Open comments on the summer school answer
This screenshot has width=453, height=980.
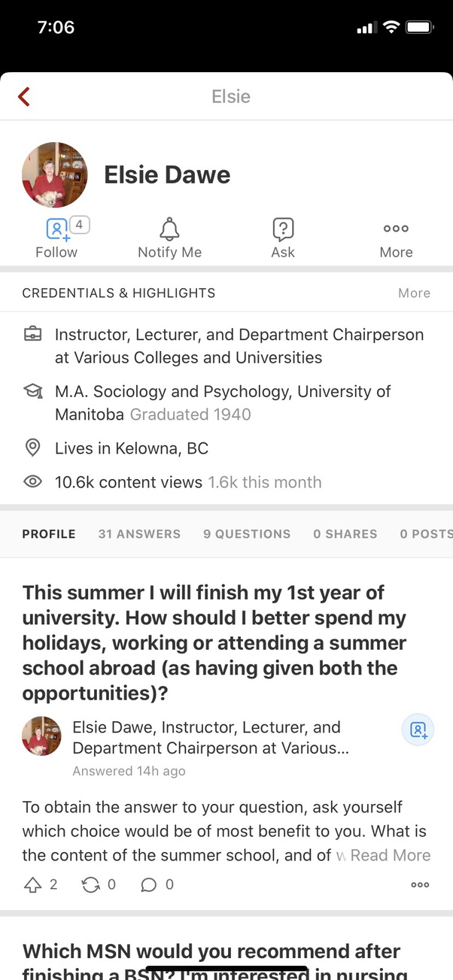click(149, 884)
